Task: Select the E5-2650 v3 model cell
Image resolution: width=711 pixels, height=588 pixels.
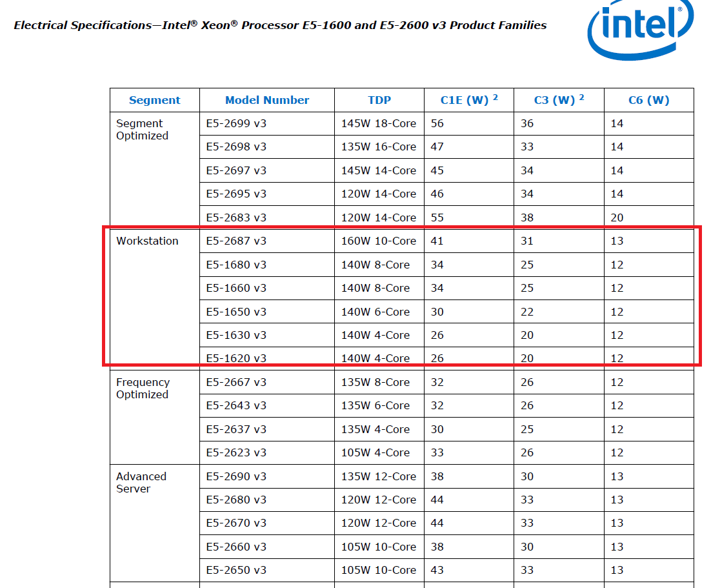Action: tap(267, 570)
